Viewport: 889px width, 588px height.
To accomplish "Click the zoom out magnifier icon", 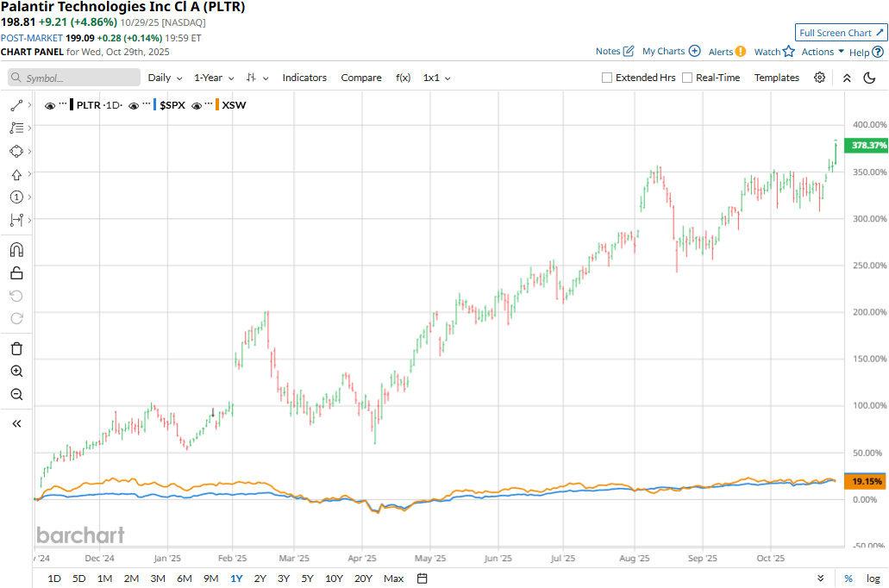I will point(16,394).
